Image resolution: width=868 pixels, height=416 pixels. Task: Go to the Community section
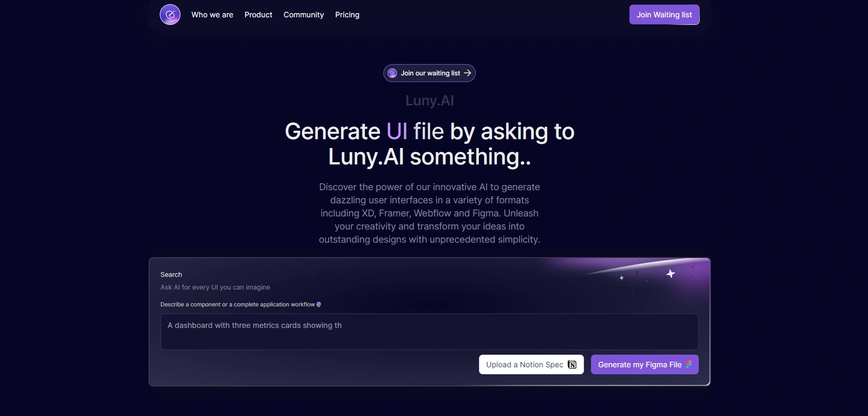(303, 15)
